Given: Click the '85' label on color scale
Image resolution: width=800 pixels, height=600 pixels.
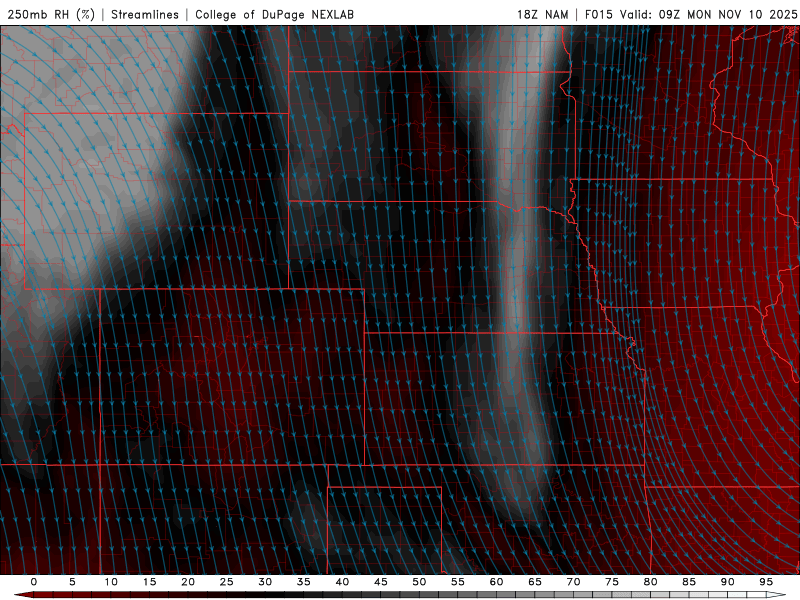Looking at the screenshot, I should coord(689,582).
